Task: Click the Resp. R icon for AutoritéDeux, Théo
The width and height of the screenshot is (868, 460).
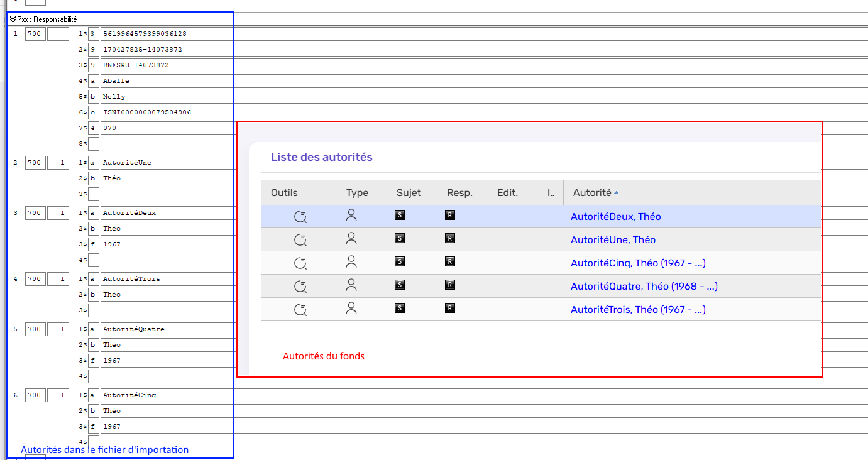Action: (450, 216)
